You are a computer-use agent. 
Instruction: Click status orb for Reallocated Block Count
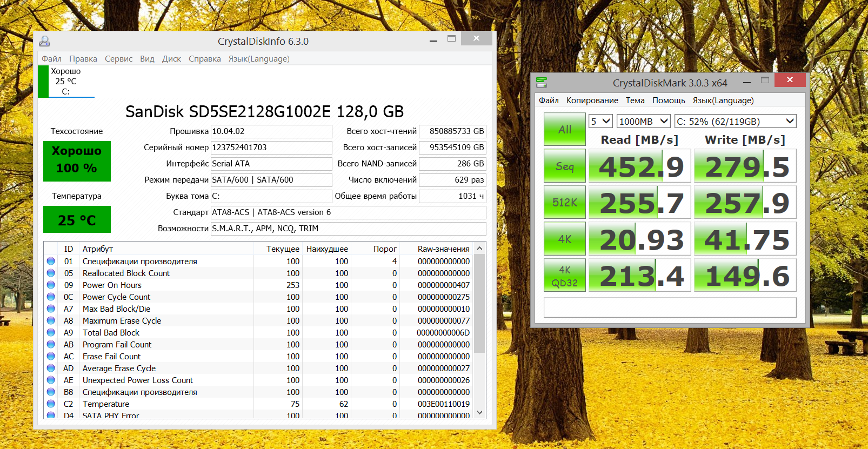coord(51,273)
